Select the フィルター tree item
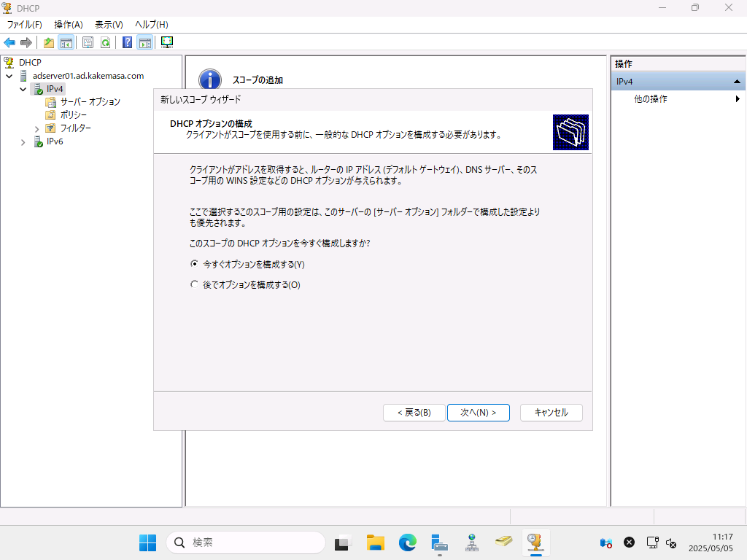This screenshot has height=560, width=747. [x=75, y=128]
